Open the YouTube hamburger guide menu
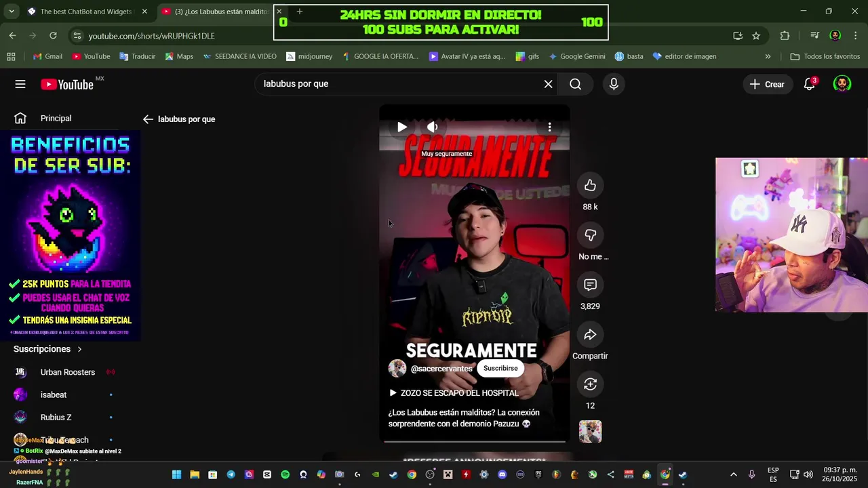Image resolution: width=868 pixels, height=488 pixels. pos(20,84)
